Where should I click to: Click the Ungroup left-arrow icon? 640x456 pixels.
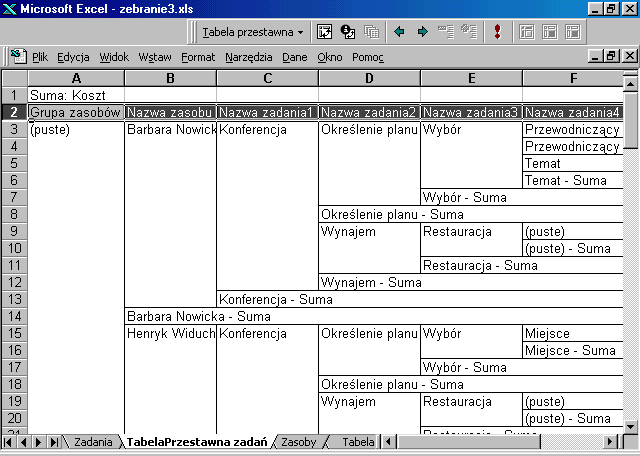[399, 32]
